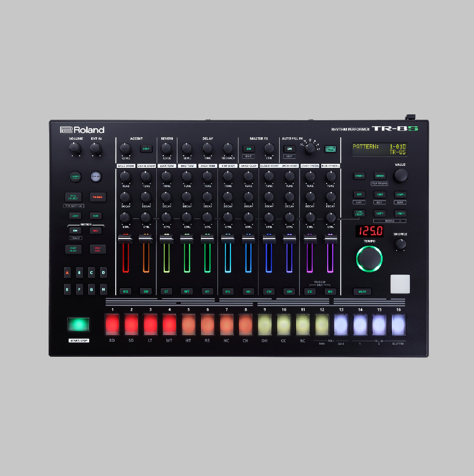Screen dimensions: 474x476
Task: Toggle the MUTE button
Action: click(x=362, y=292)
